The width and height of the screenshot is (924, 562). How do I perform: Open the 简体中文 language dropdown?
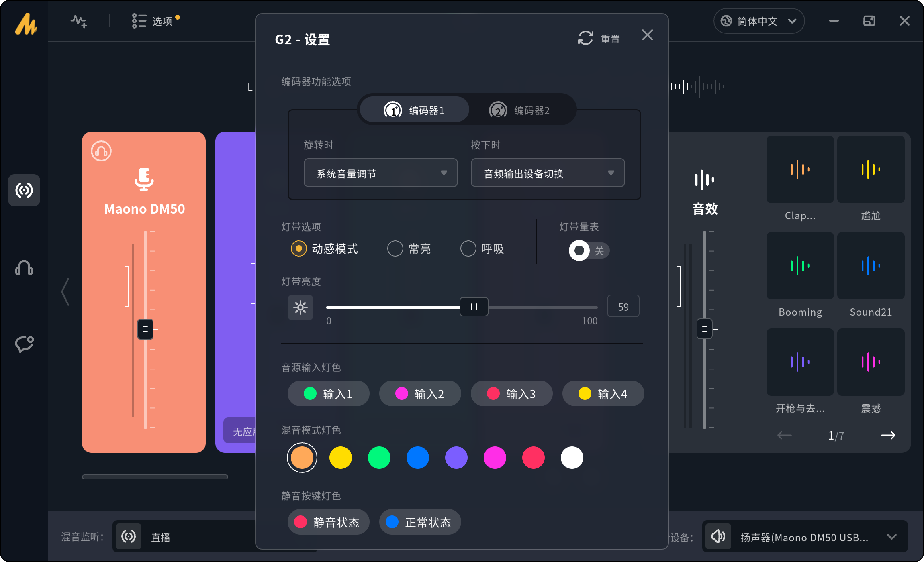coord(758,21)
